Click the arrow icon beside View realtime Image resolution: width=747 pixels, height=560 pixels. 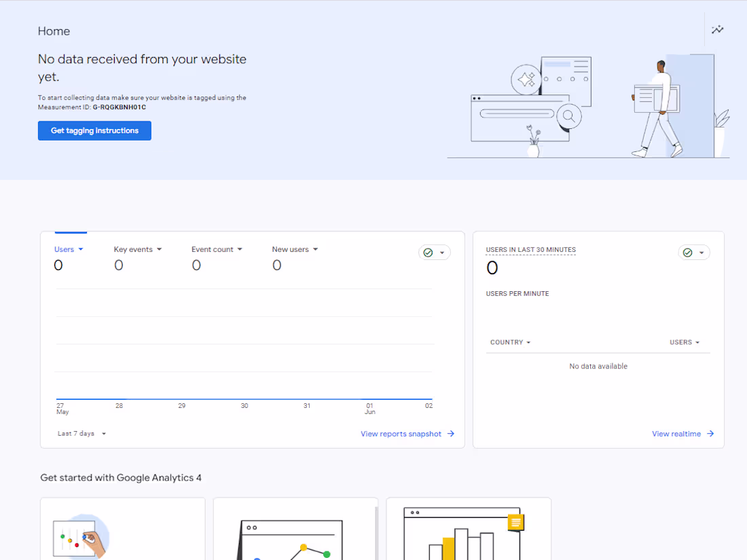[x=710, y=433]
